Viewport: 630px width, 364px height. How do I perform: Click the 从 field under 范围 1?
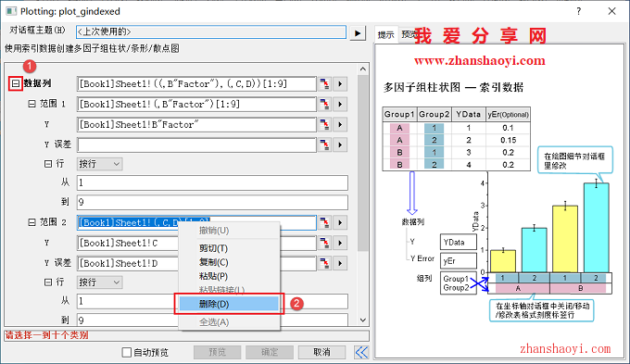click(x=212, y=182)
